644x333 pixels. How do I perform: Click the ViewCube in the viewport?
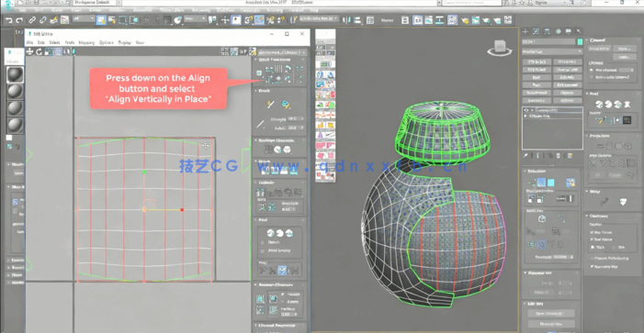click(500, 48)
